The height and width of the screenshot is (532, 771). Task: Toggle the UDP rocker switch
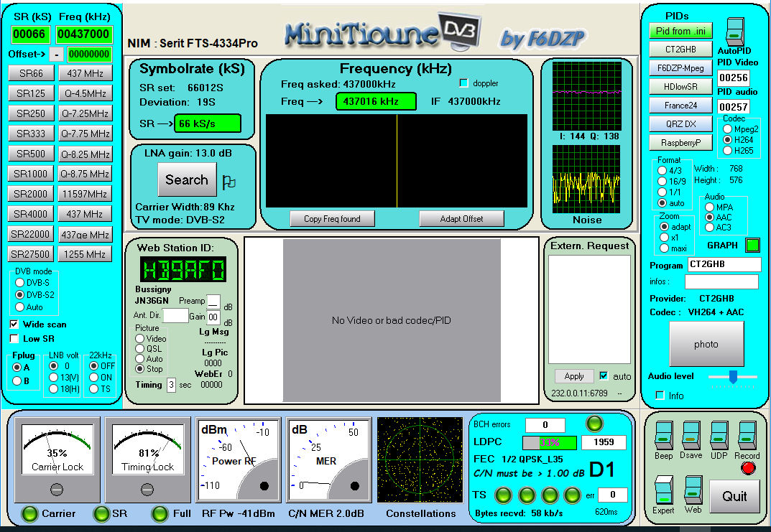(x=719, y=436)
